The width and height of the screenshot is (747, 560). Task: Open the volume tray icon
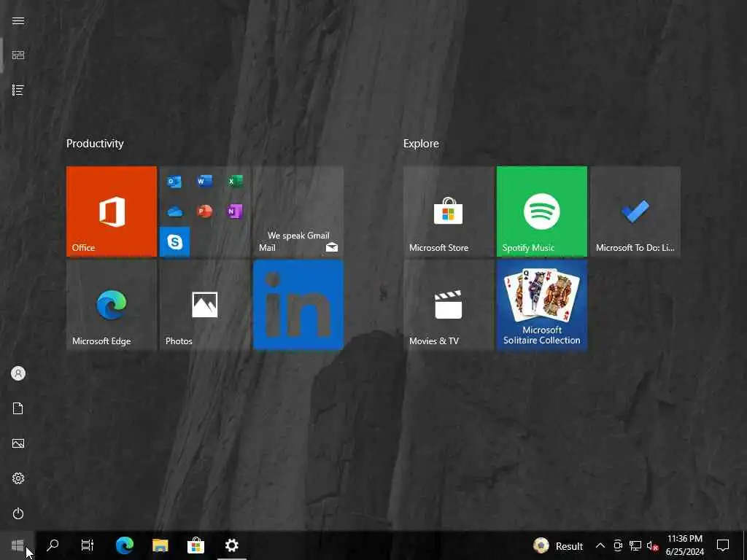652,545
